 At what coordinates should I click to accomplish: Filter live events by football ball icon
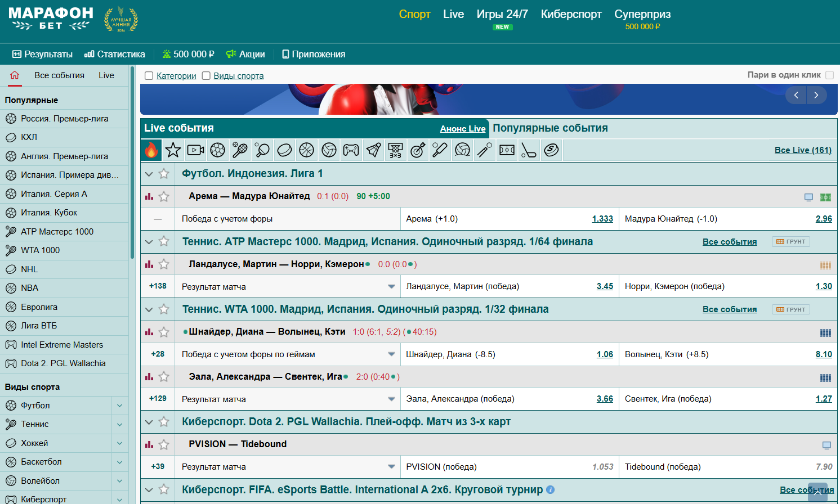(x=218, y=150)
